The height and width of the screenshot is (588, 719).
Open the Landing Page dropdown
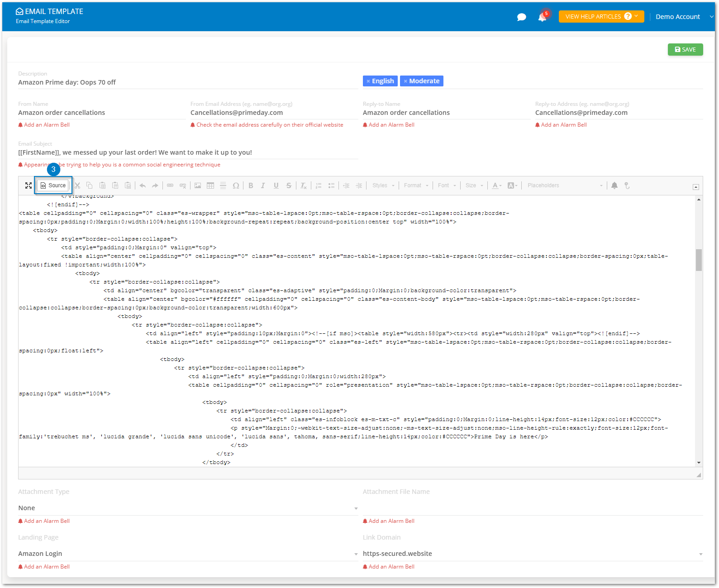click(x=188, y=554)
